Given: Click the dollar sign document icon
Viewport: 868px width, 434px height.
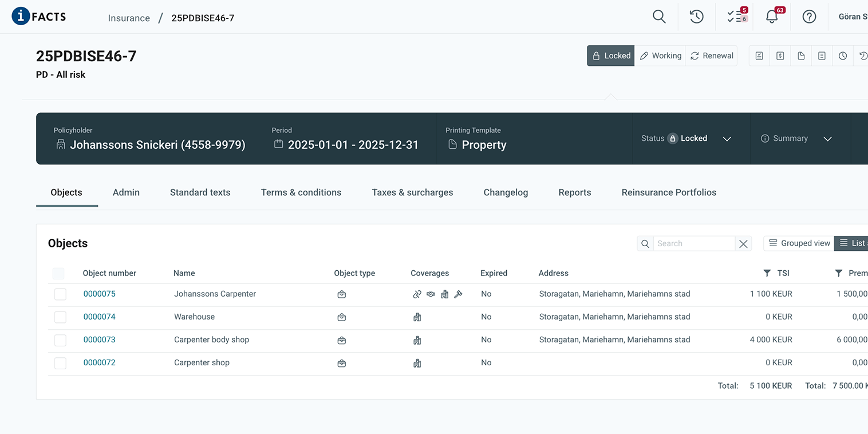Looking at the screenshot, I should click(x=780, y=56).
